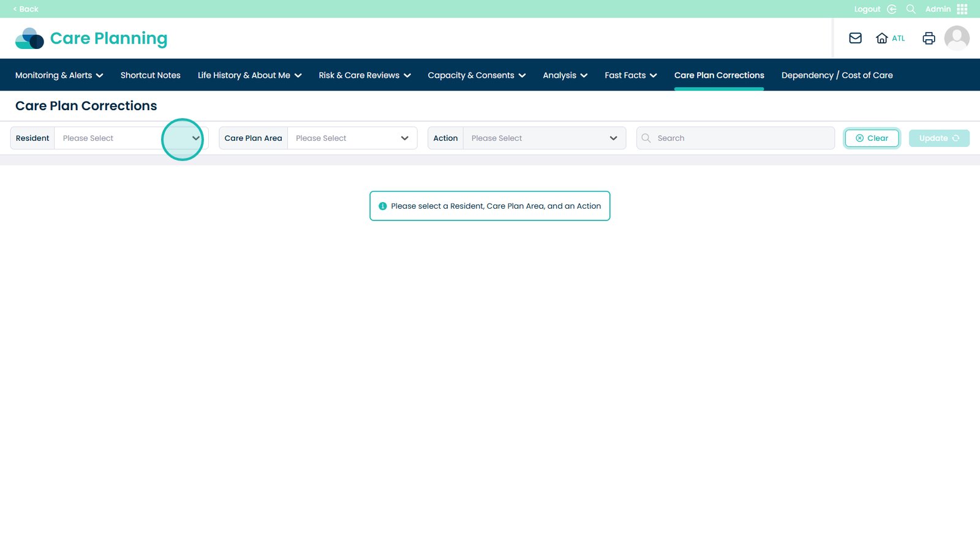Click the Care Planning cloud logo
Screen dimensions: 980x551
point(29,39)
